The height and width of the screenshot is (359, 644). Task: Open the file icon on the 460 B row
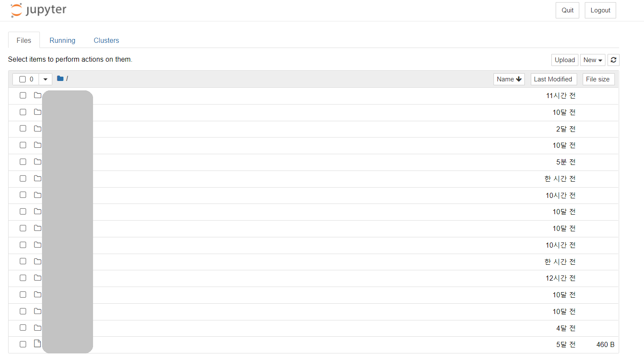click(x=37, y=344)
